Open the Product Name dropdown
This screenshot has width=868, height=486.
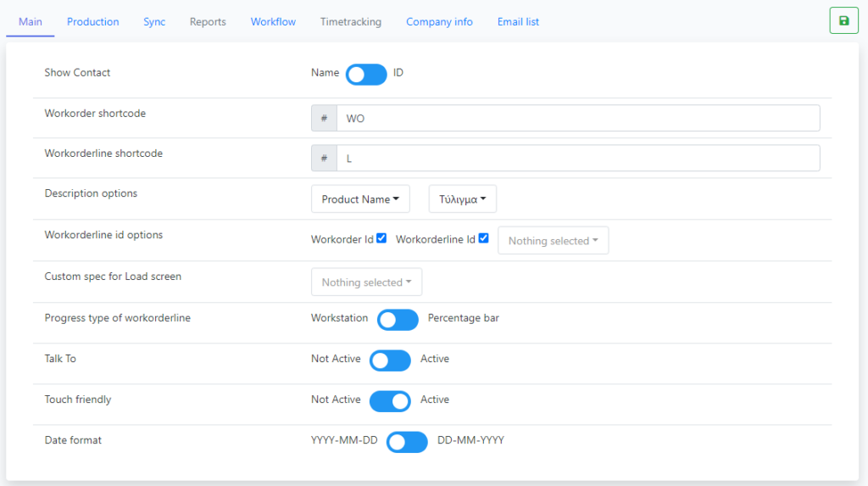pos(360,199)
